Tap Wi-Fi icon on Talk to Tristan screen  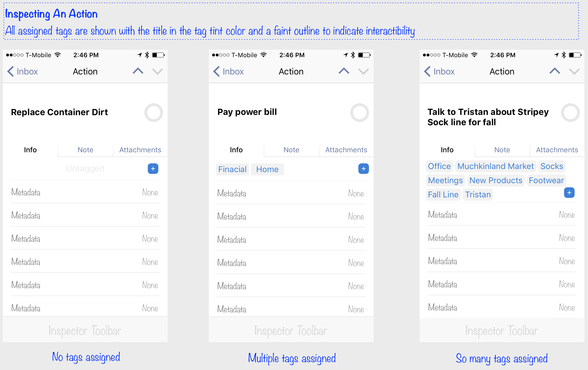pyautogui.click(x=474, y=55)
